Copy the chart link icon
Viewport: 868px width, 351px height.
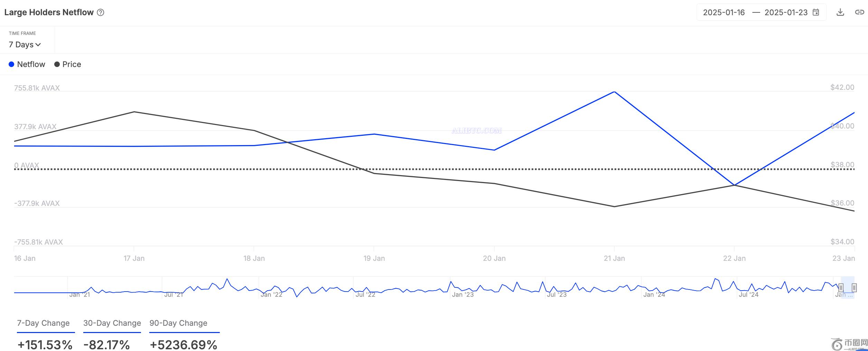pyautogui.click(x=859, y=12)
